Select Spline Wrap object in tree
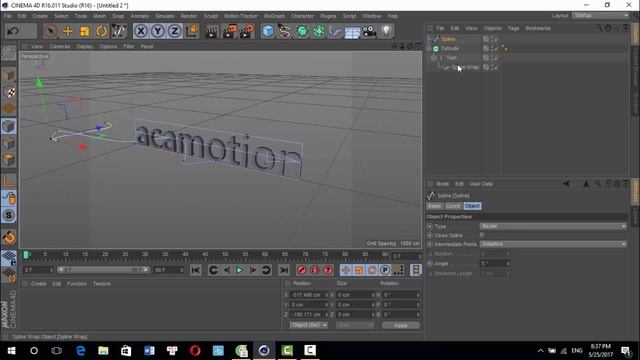 point(465,67)
